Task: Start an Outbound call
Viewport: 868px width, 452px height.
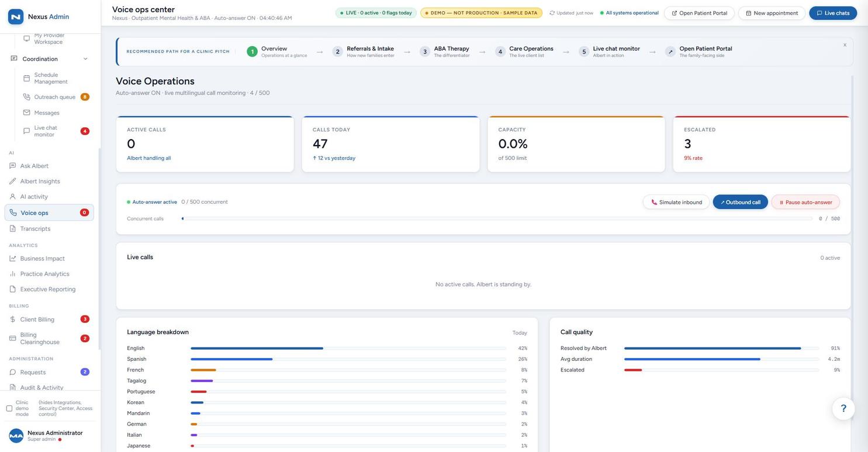Action: coord(740,202)
